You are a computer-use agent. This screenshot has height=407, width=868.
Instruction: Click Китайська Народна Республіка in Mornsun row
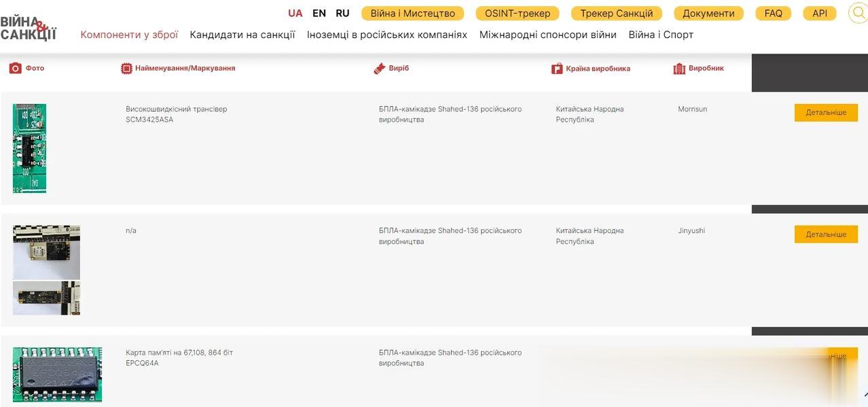pyautogui.click(x=590, y=114)
